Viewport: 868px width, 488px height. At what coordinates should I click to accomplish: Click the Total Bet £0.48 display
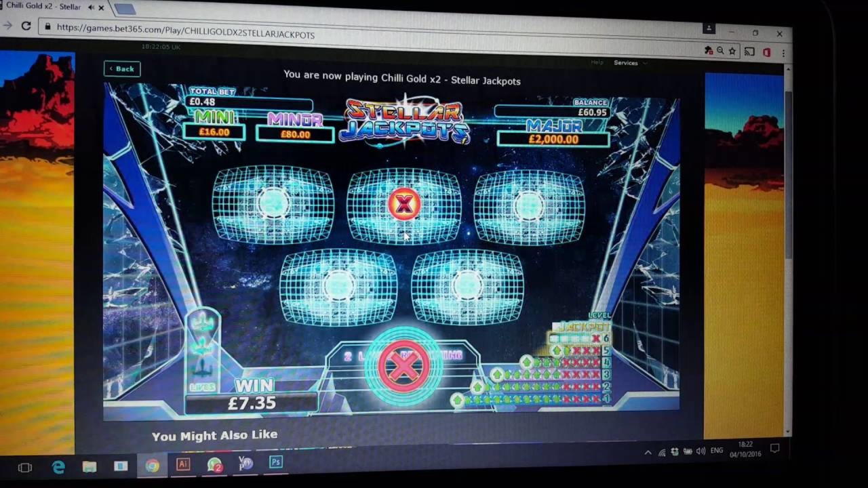[250, 103]
